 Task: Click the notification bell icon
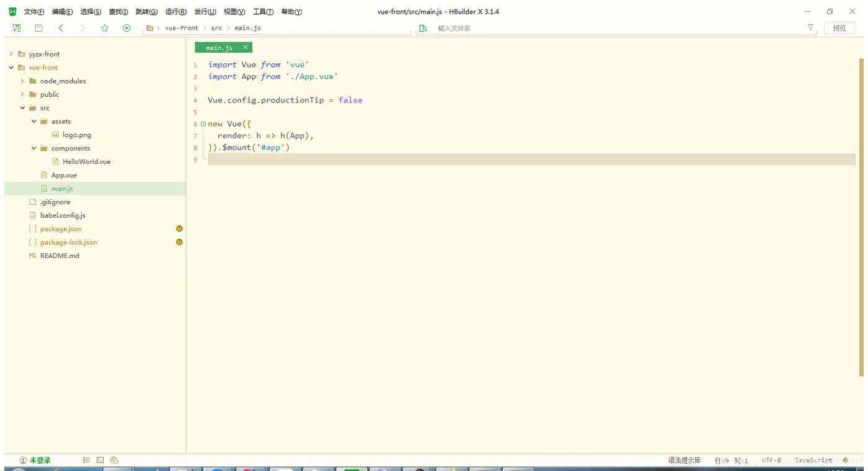point(846,460)
